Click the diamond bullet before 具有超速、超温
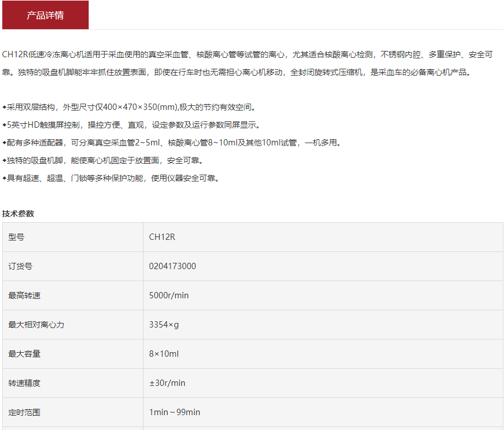 [x=5, y=178]
